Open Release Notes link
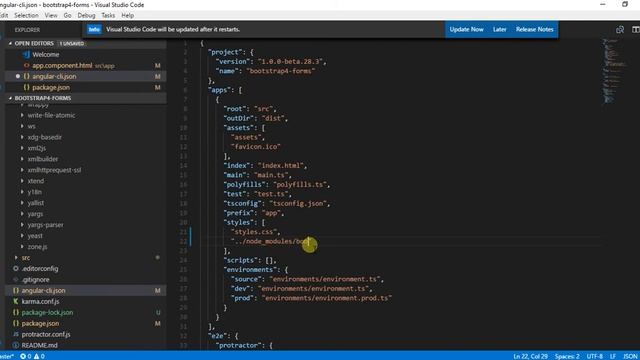This screenshot has width=640, height=360. pos(534,29)
